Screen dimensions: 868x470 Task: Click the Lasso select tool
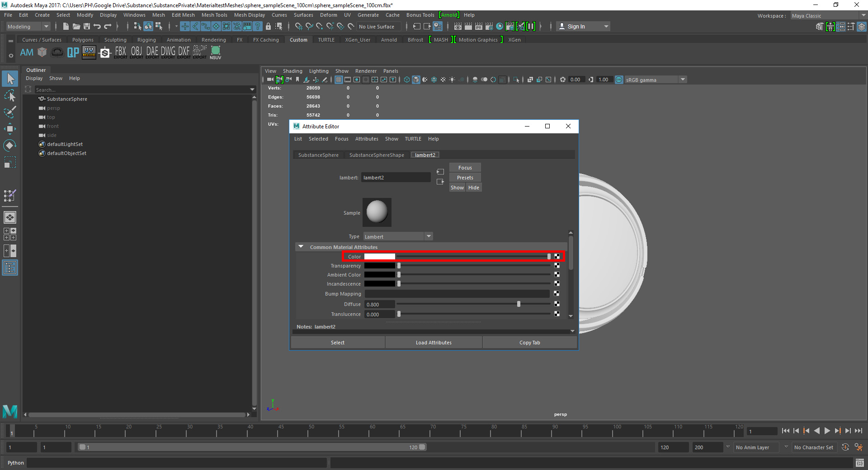[10, 95]
